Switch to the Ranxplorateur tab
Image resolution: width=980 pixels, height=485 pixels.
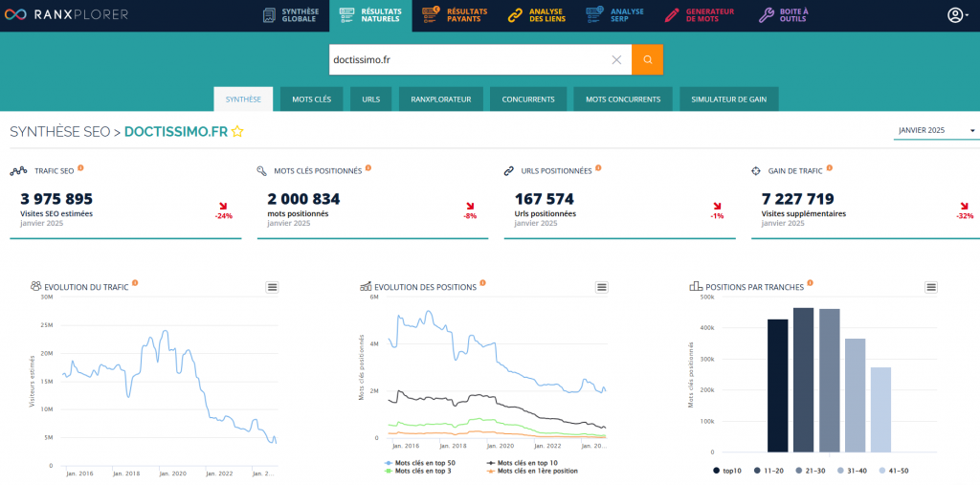click(440, 99)
